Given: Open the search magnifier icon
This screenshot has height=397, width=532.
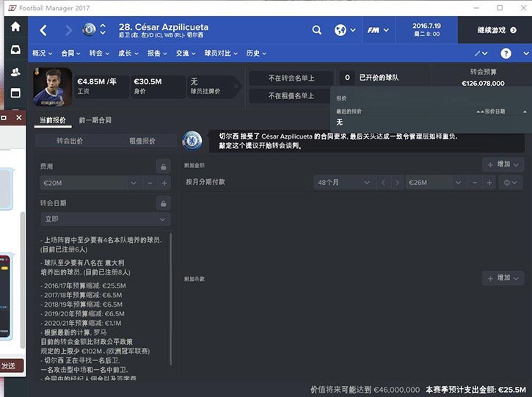Looking at the screenshot, I should tap(316, 30).
